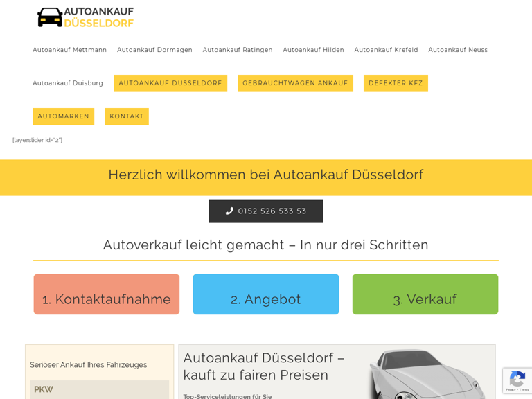Open Autoankauf Mettmann menu item
The width and height of the screenshot is (532, 399).
tap(69, 50)
